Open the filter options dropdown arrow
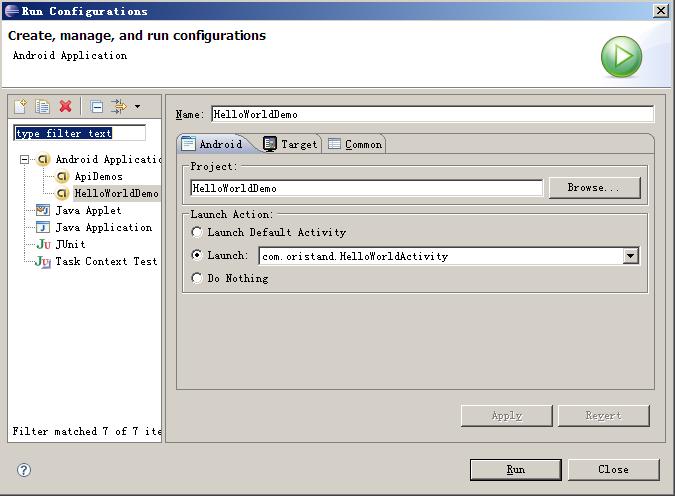 137,106
